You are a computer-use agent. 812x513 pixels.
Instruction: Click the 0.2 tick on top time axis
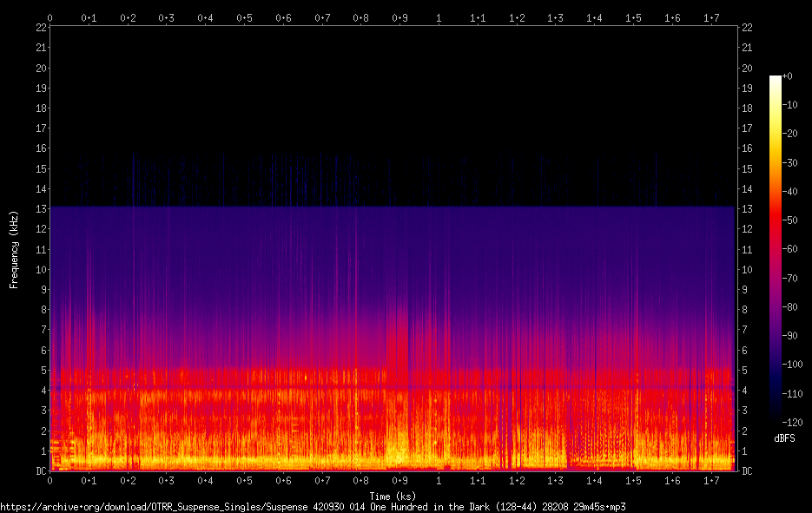click(x=128, y=18)
